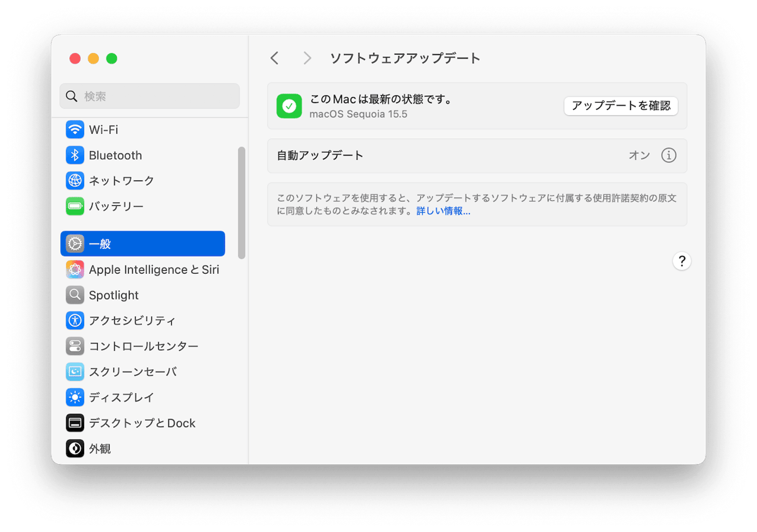Click the sidebar vertical scrollbar
The width and height of the screenshot is (757, 532).
pos(242,202)
